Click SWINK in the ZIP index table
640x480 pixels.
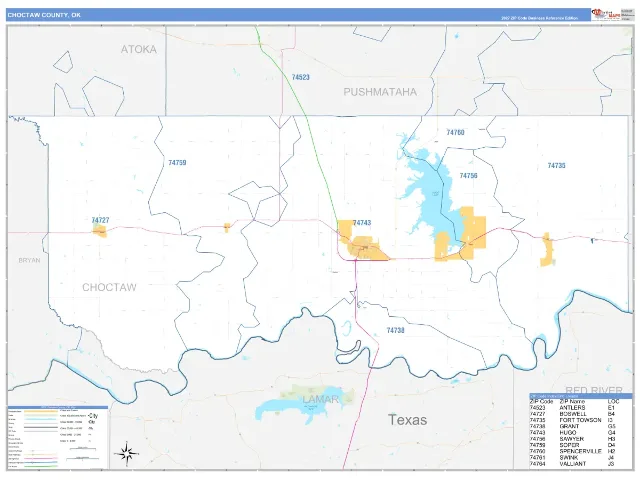(x=569, y=458)
